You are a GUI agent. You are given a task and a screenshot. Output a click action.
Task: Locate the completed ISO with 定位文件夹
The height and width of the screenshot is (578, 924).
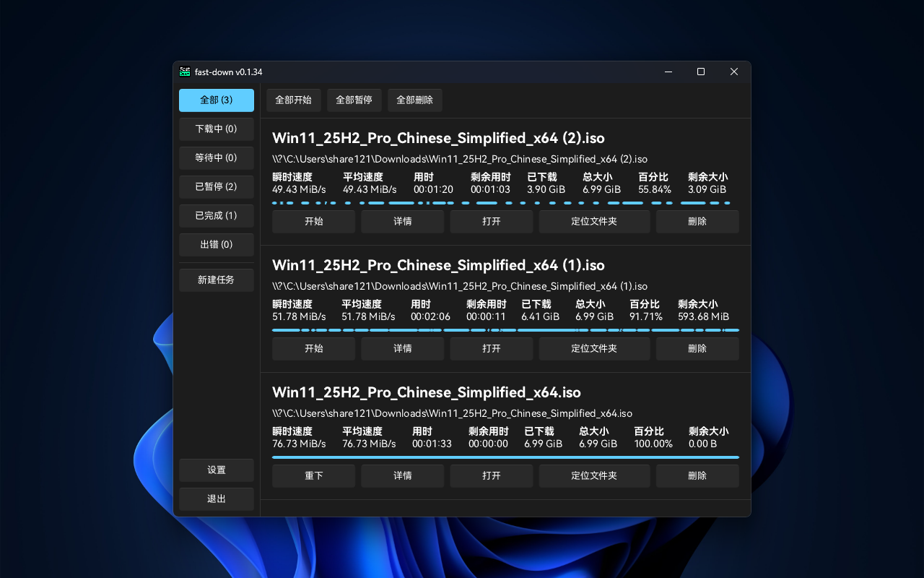coord(594,475)
